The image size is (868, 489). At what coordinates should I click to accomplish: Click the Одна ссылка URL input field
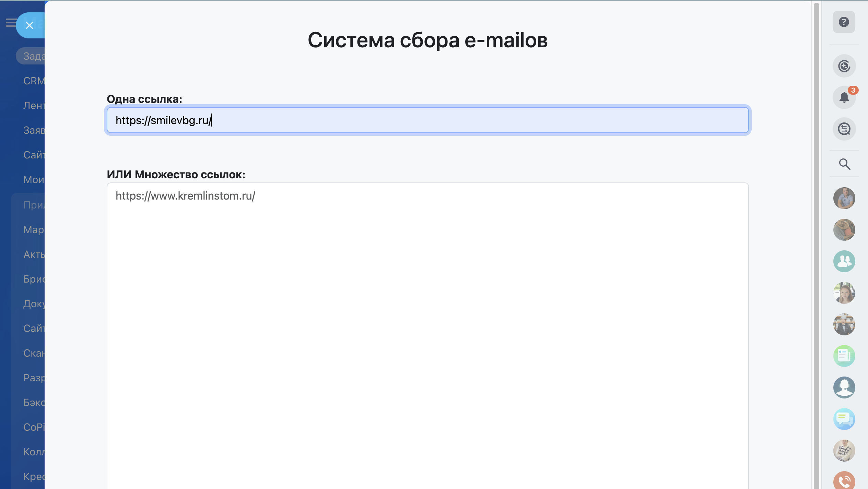(427, 120)
